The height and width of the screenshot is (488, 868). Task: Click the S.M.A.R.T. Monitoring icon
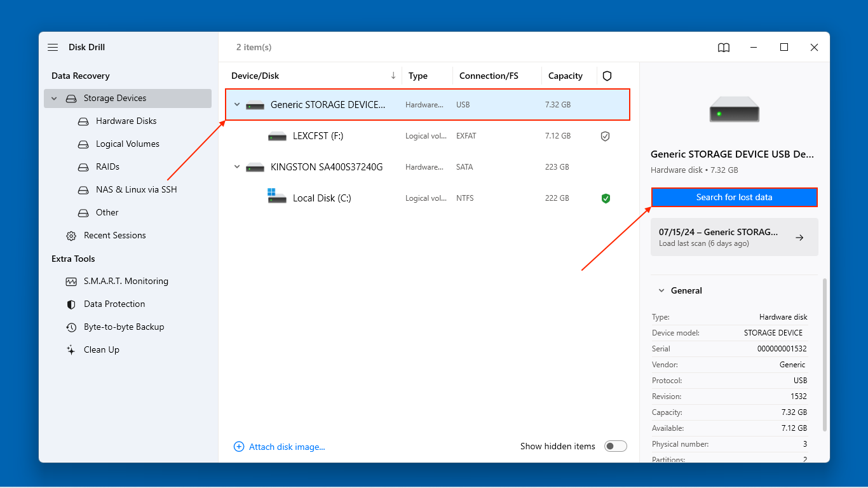pyautogui.click(x=71, y=281)
